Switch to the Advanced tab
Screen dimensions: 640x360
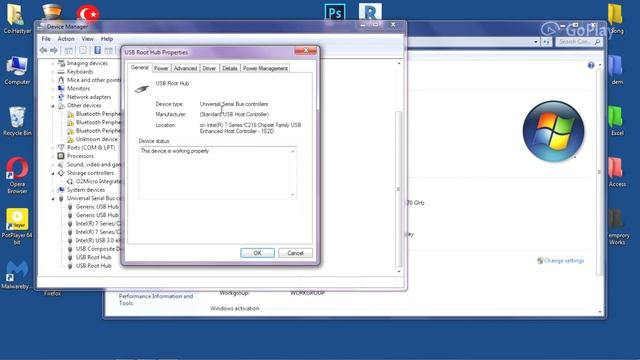(x=185, y=68)
